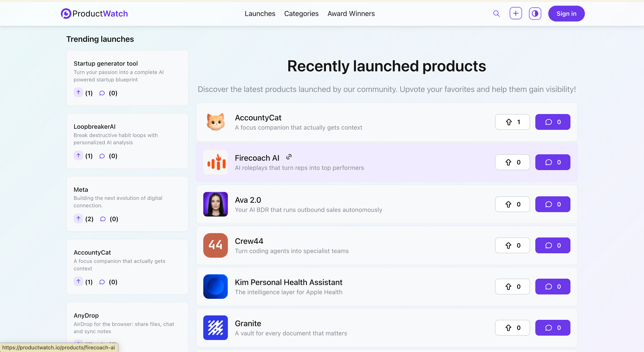
Task: Open the Kim Personal Health Assistant title
Action: (x=289, y=282)
